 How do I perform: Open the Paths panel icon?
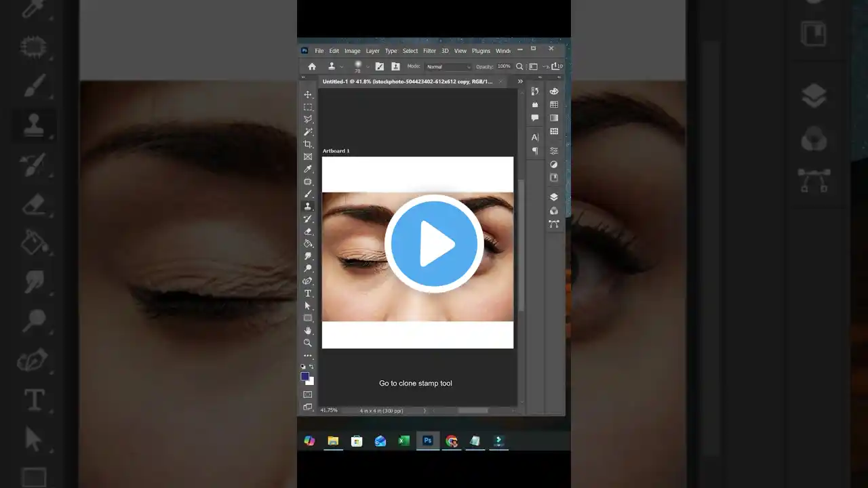pos(554,224)
